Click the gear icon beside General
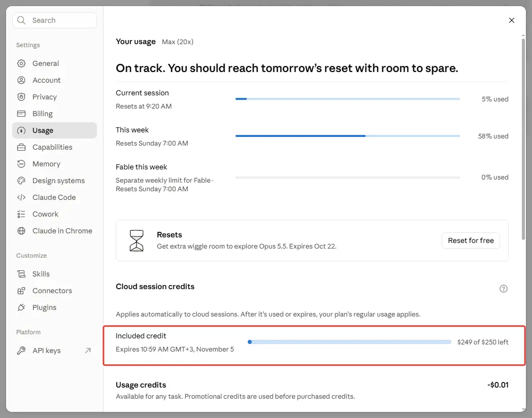 tap(21, 63)
